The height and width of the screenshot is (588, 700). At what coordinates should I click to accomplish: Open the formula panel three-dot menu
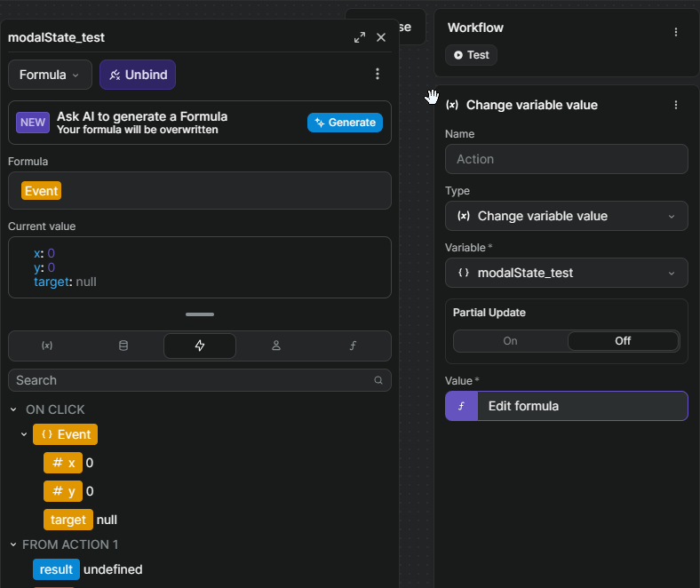point(378,75)
